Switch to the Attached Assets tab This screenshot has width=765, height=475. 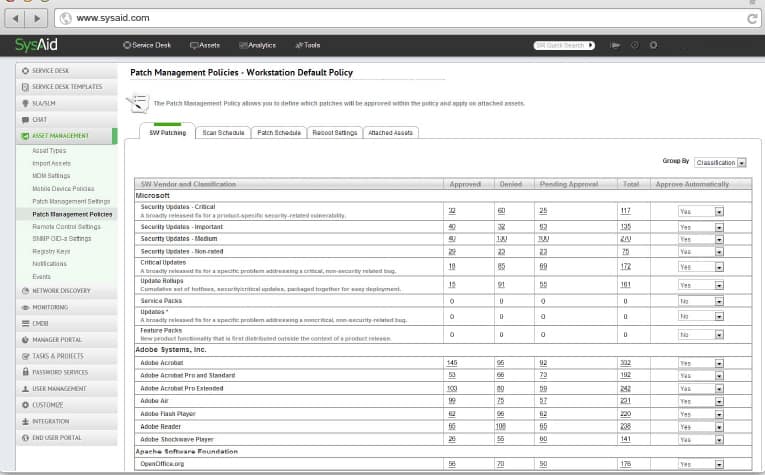390,133
